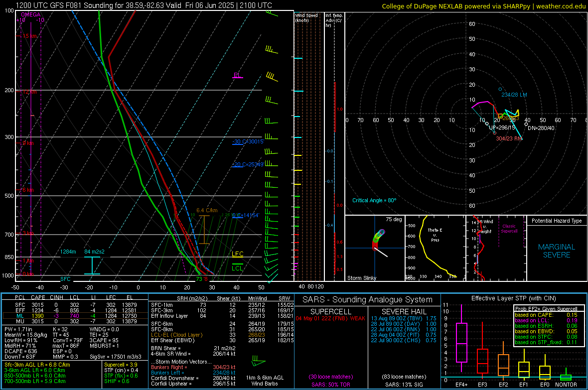
Task: Click the -30 C=30015' height label
Action: point(248,141)
